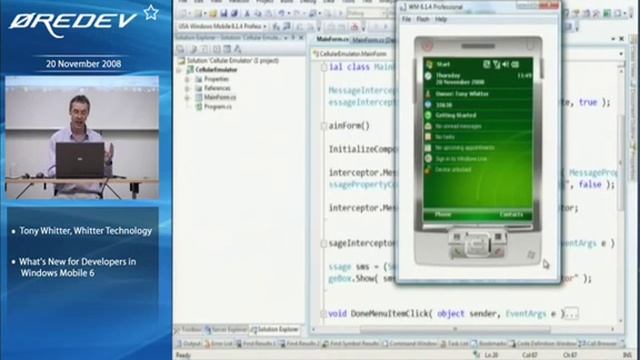The height and width of the screenshot is (360, 640).
Task: Expand the References node in Solution Explorer
Action: pyautogui.click(x=187, y=88)
